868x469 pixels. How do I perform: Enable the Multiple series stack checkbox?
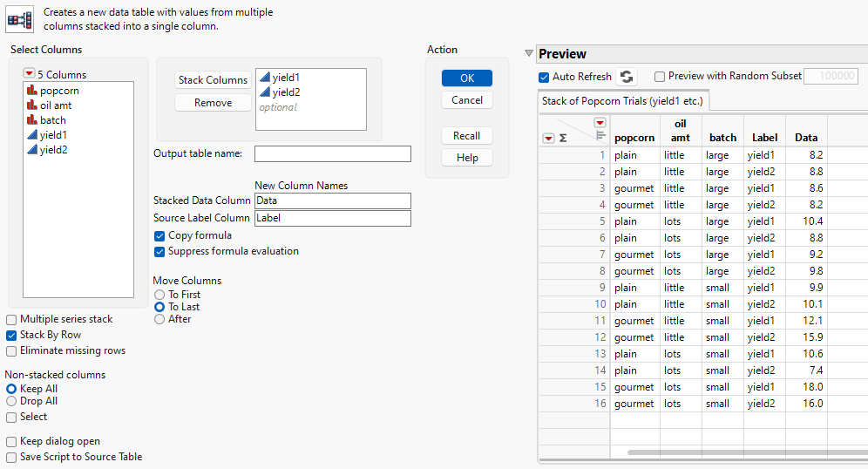click(x=11, y=320)
